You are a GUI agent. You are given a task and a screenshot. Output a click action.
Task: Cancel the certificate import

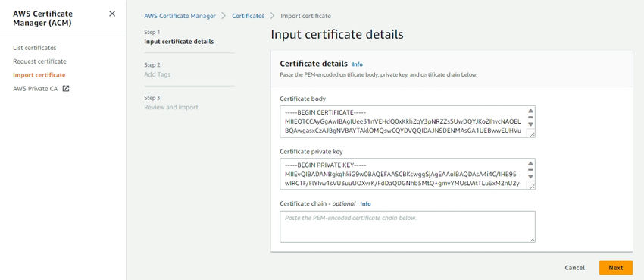[574, 268]
